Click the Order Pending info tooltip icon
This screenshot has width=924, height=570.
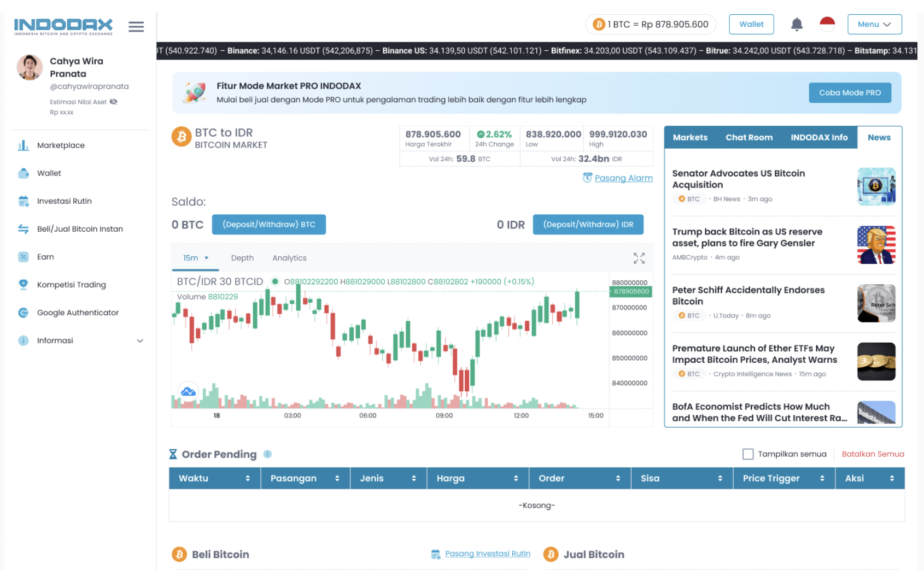267,454
